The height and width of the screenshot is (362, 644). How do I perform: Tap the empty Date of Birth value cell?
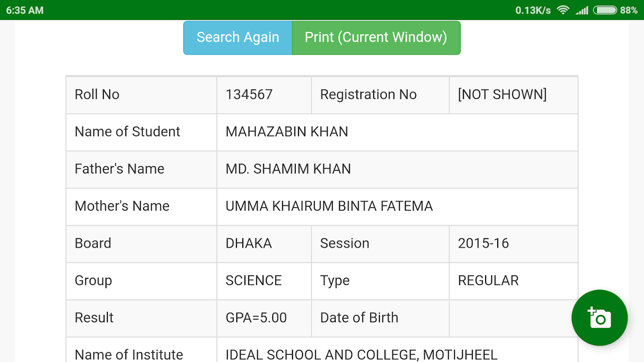tap(513, 318)
